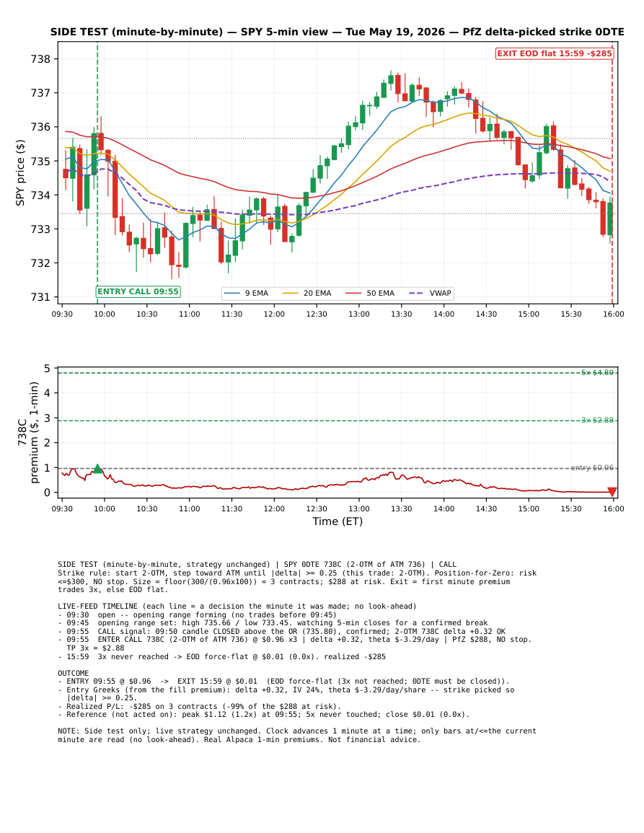Click the 'NOTE: Side test only' paragraph

pos(297,735)
